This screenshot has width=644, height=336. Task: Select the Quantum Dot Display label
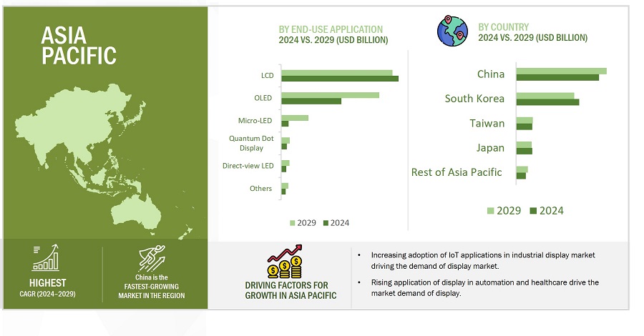pos(250,143)
